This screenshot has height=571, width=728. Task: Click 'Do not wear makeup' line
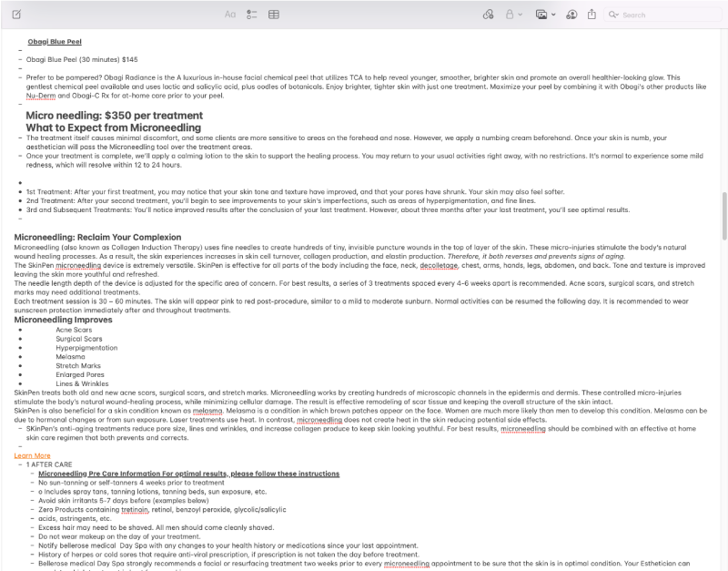point(119,536)
